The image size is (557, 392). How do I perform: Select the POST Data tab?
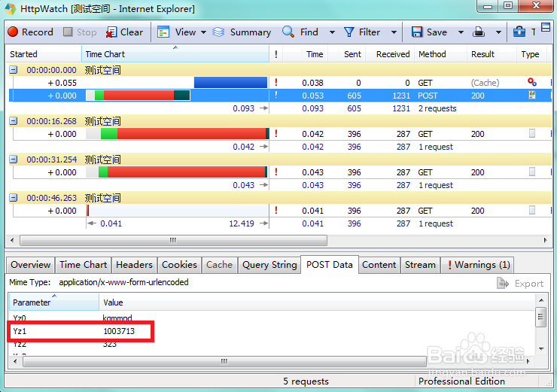click(329, 265)
